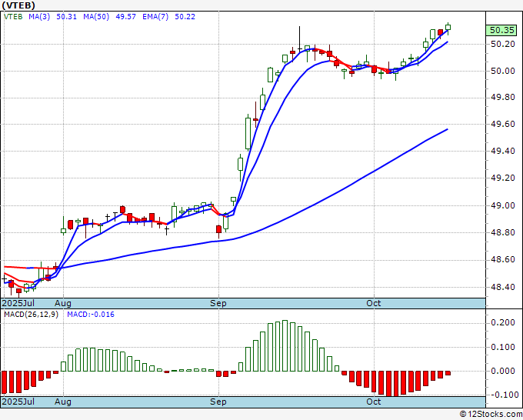Viewport: 523px width, 420px height.
Task: Click the latest green candlestick near 50.35
Action: 448,28
